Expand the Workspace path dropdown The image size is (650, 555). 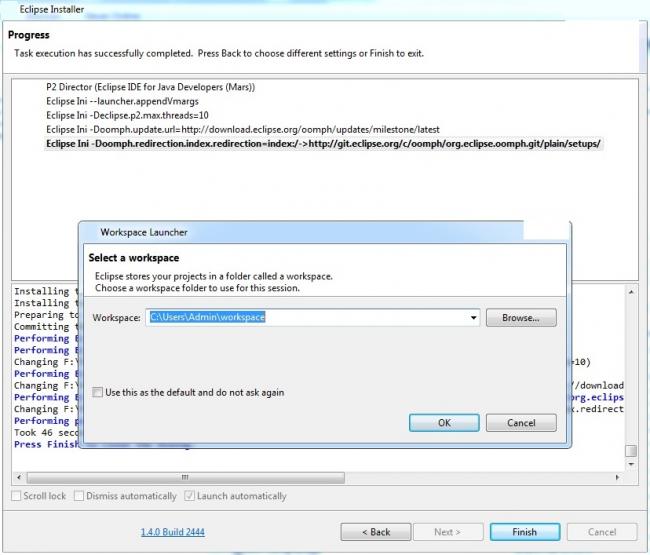tap(473, 318)
